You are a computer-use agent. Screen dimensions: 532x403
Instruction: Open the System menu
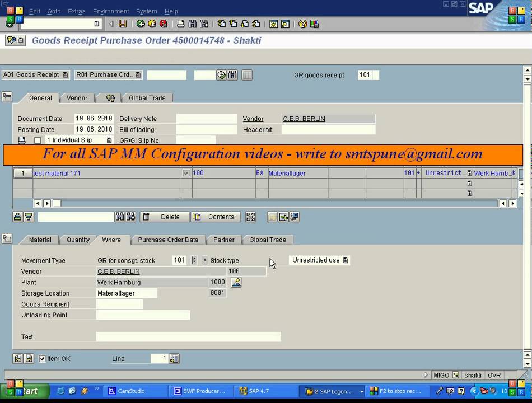[x=147, y=11]
